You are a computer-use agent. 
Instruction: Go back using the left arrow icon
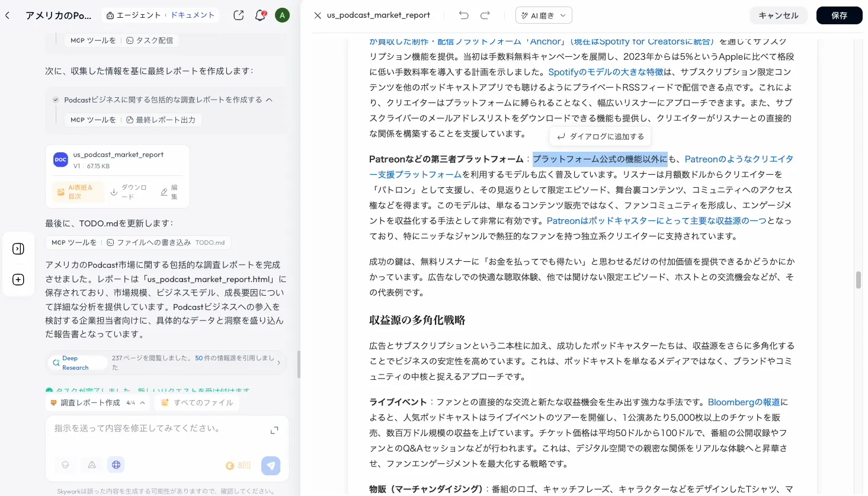pos(7,15)
